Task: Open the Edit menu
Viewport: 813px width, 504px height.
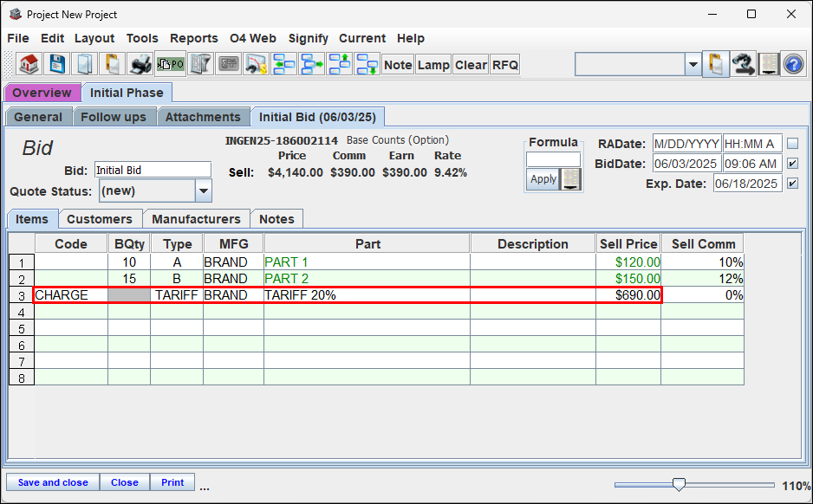Action: point(52,38)
